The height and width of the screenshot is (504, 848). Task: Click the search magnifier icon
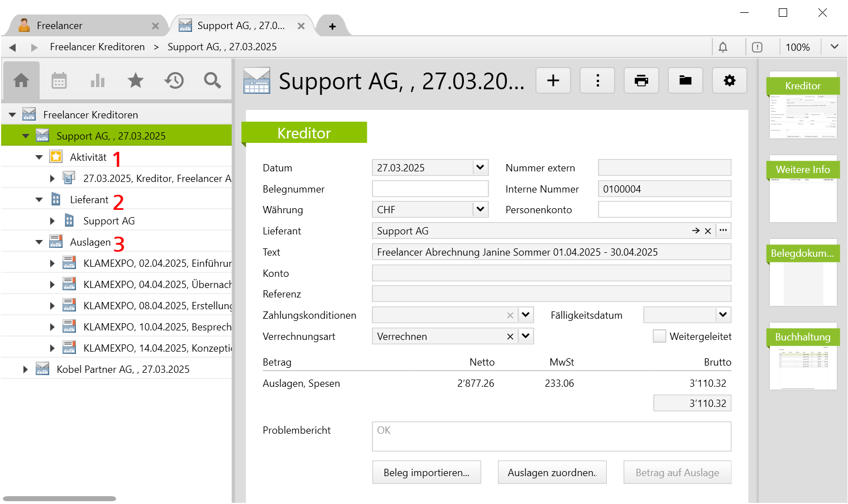click(212, 81)
